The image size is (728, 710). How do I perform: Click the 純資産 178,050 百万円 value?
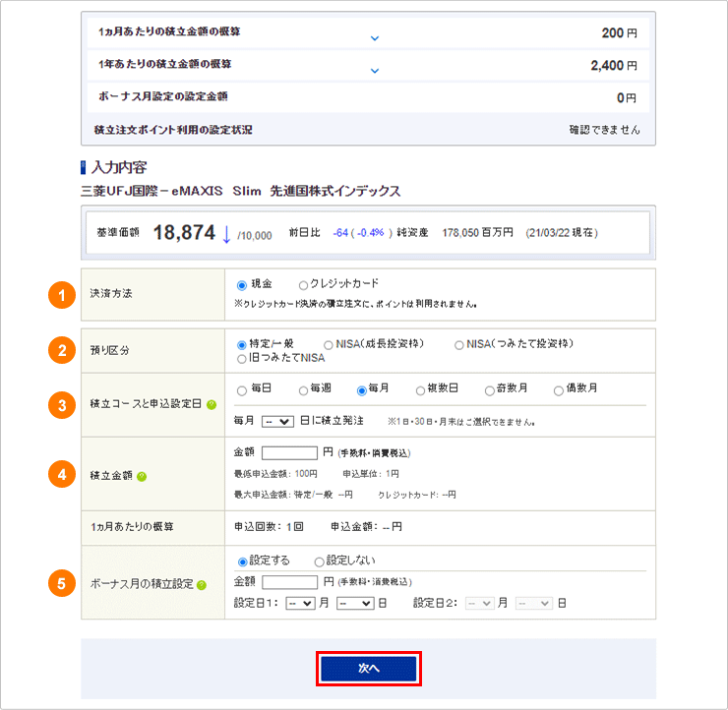[478, 232]
